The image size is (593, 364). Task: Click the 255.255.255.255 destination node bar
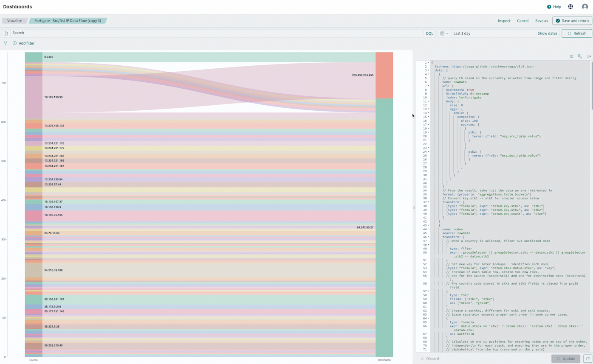point(384,75)
